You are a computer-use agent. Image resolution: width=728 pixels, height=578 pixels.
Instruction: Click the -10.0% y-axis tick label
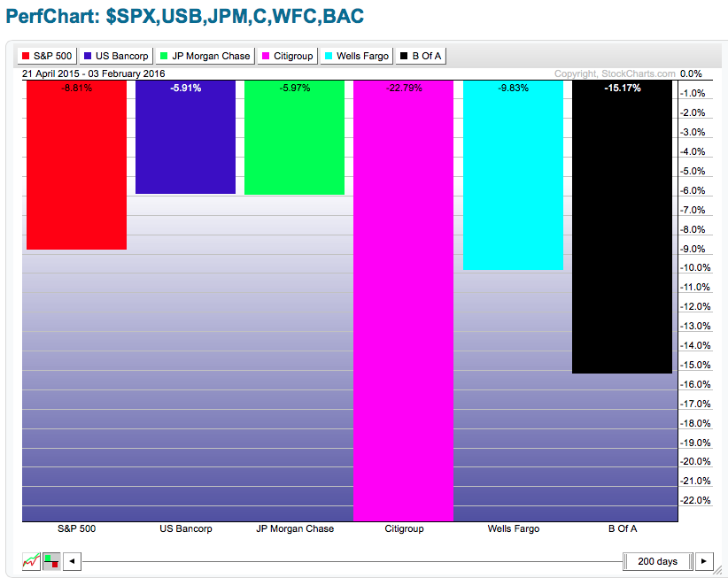point(695,267)
